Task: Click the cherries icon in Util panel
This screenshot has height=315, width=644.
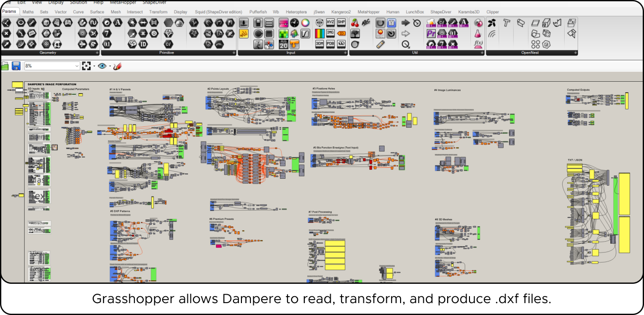Action: [x=355, y=22]
